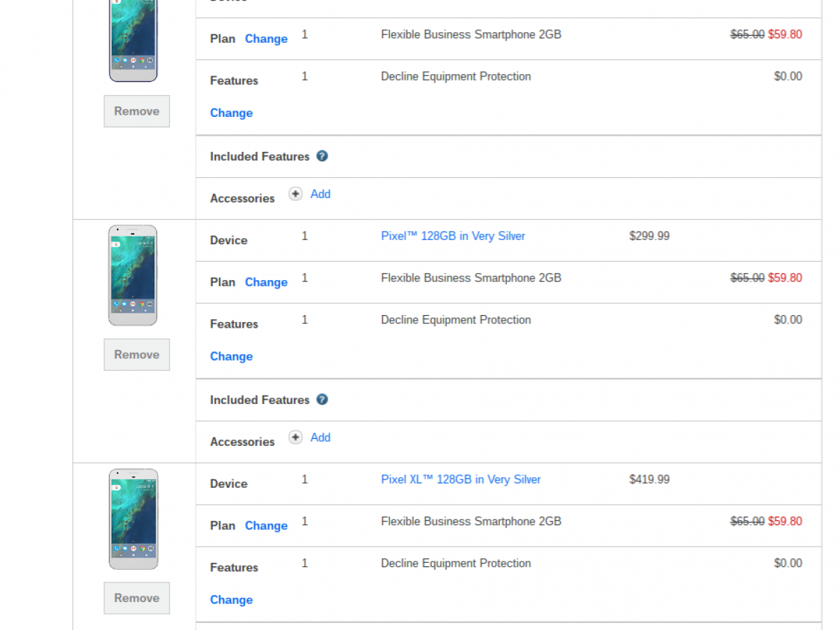Change features for the first device
This screenshot has width=840, height=630.
231,113
